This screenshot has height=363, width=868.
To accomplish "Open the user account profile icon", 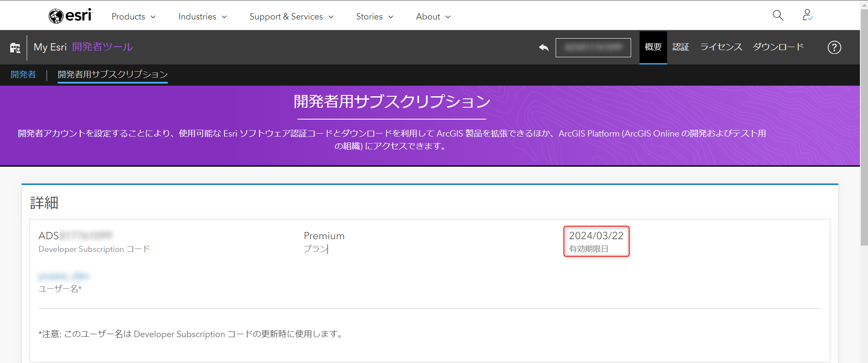I will (807, 16).
